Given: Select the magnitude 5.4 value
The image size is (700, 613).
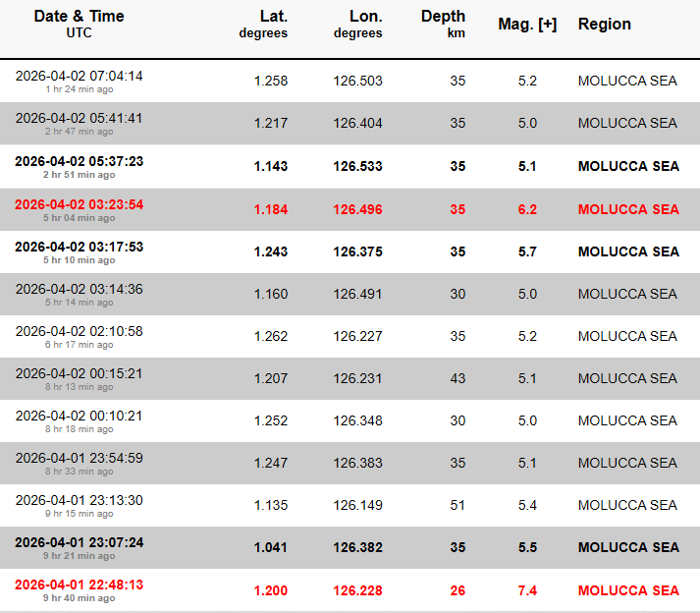Looking at the screenshot, I should (527, 505).
